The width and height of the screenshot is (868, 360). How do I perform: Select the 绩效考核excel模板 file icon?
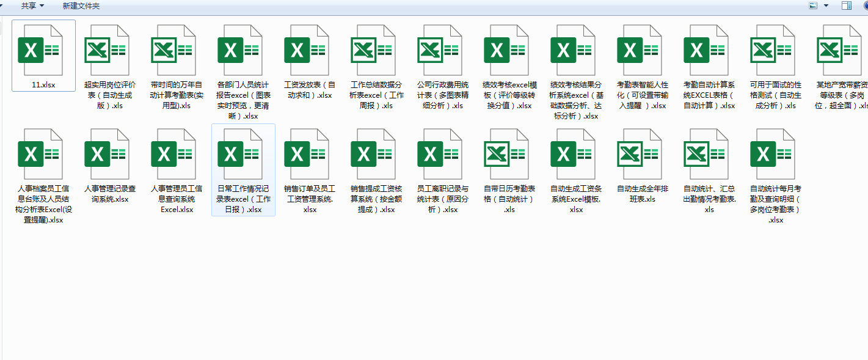(506, 50)
